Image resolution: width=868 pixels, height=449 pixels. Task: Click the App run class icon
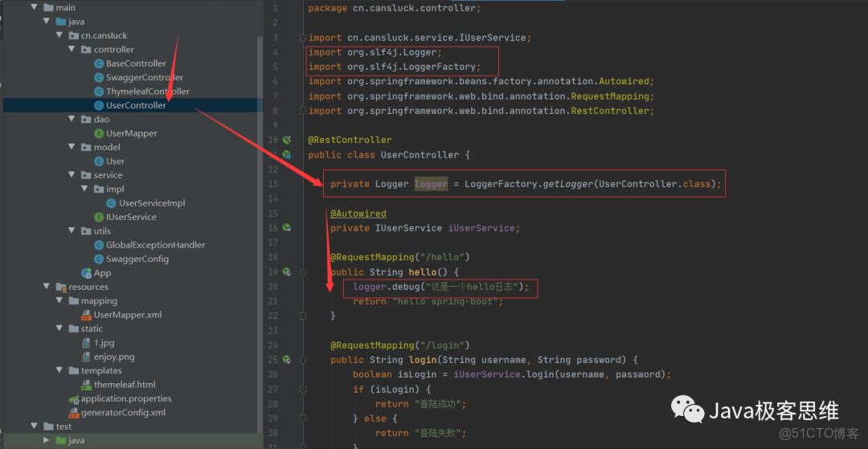coord(87,273)
